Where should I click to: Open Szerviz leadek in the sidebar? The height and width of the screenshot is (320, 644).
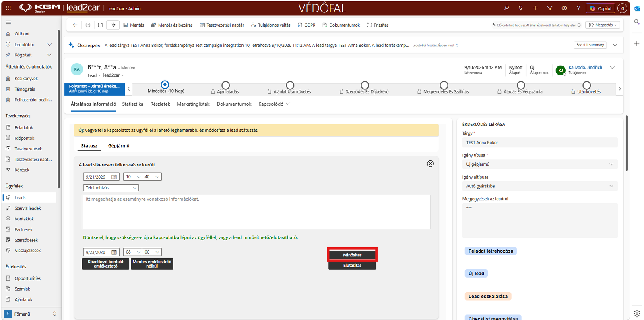(28, 208)
